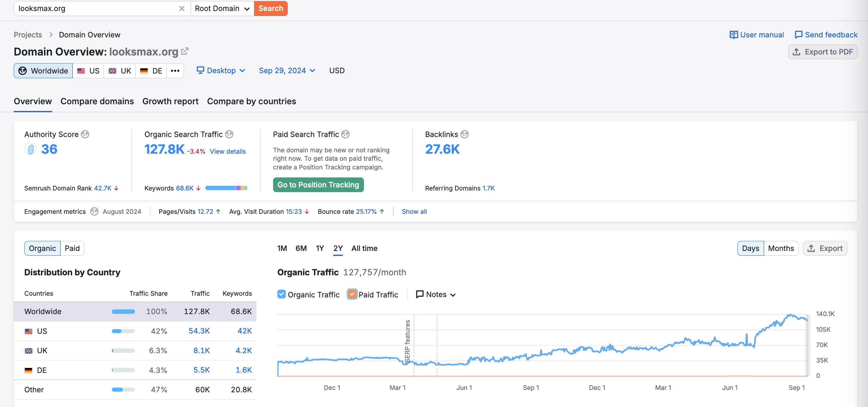Toggle the Paid Traffic checkbox
868x407 pixels.
click(x=352, y=294)
